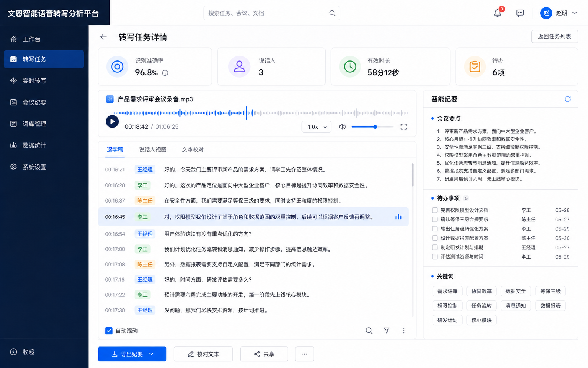
Task: Collapse the sidebar with 收起
Action: pyautogui.click(x=22, y=352)
